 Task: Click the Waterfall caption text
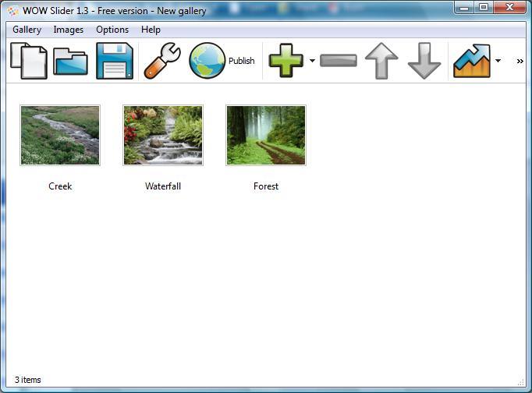[x=163, y=186]
